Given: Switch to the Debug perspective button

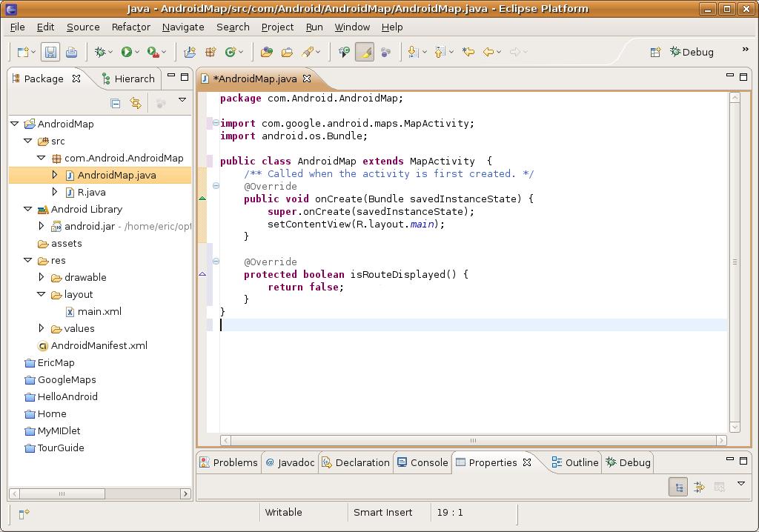Looking at the screenshot, I should [x=691, y=52].
